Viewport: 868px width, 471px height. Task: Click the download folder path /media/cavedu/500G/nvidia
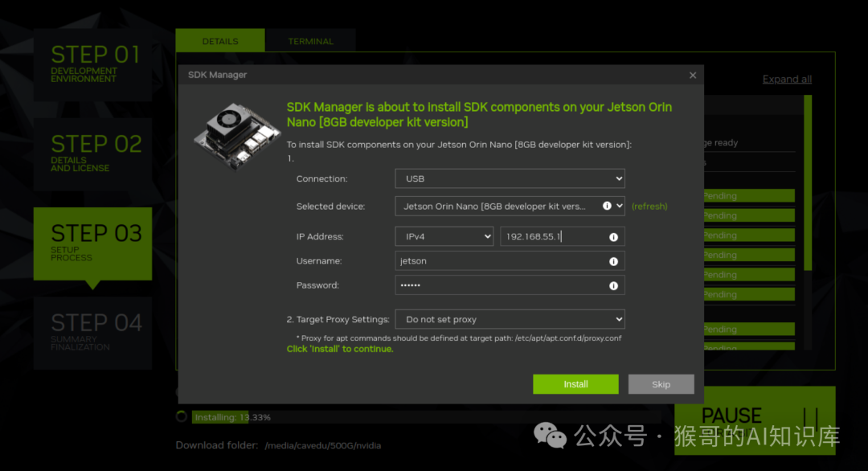(x=323, y=445)
